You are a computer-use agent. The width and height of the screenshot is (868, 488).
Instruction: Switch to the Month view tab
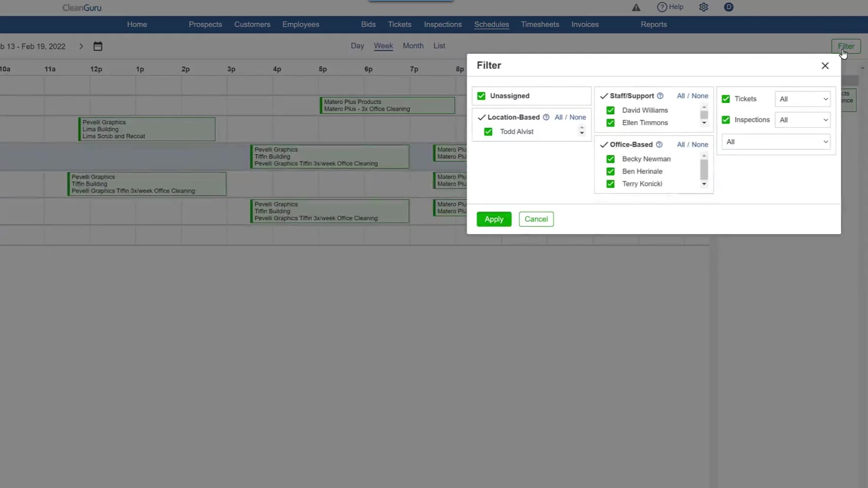pos(413,46)
